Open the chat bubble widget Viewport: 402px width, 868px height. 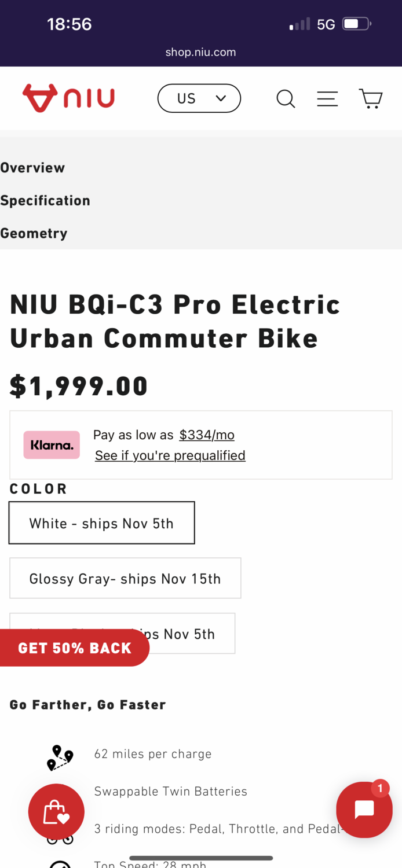[x=364, y=810]
